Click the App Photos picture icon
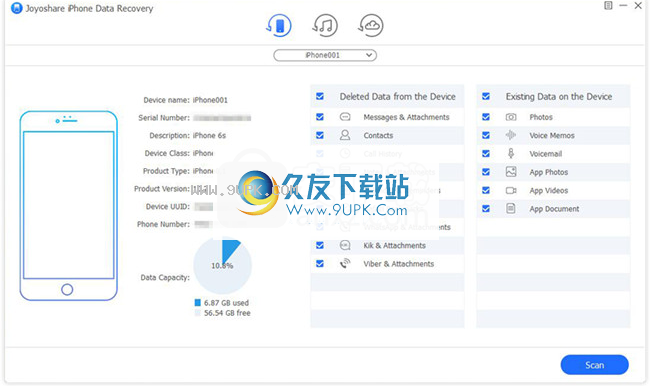Image resolution: width=653 pixels, height=386 pixels. tap(511, 172)
